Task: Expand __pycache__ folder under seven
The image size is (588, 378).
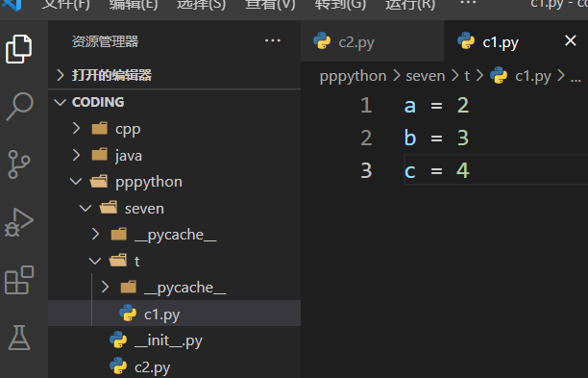Action: 96,235
